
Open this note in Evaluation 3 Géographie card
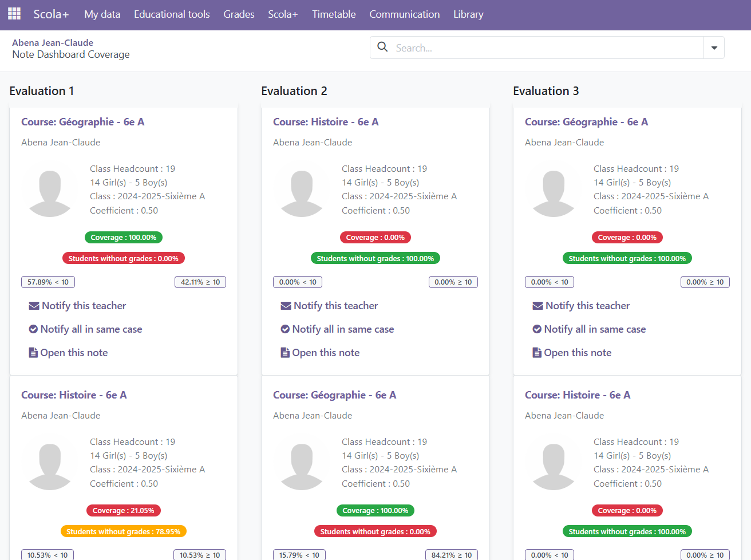(x=572, y=353)
